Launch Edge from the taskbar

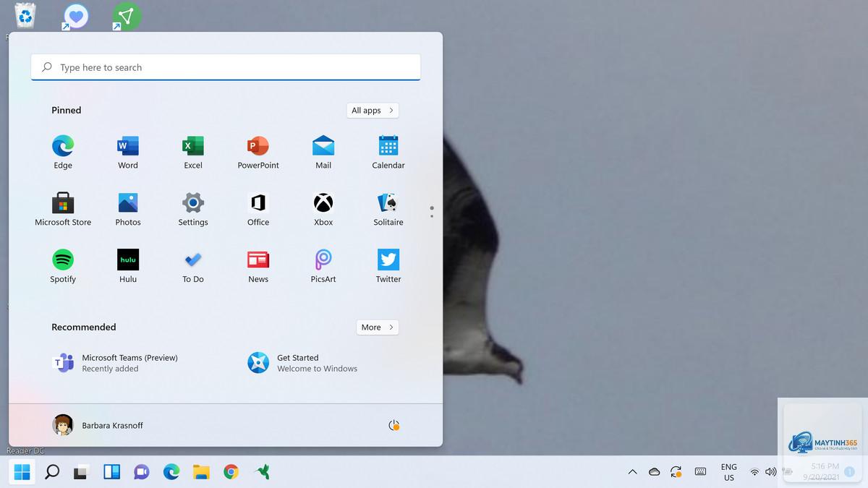pyautogui.click(x=171, y=472)
